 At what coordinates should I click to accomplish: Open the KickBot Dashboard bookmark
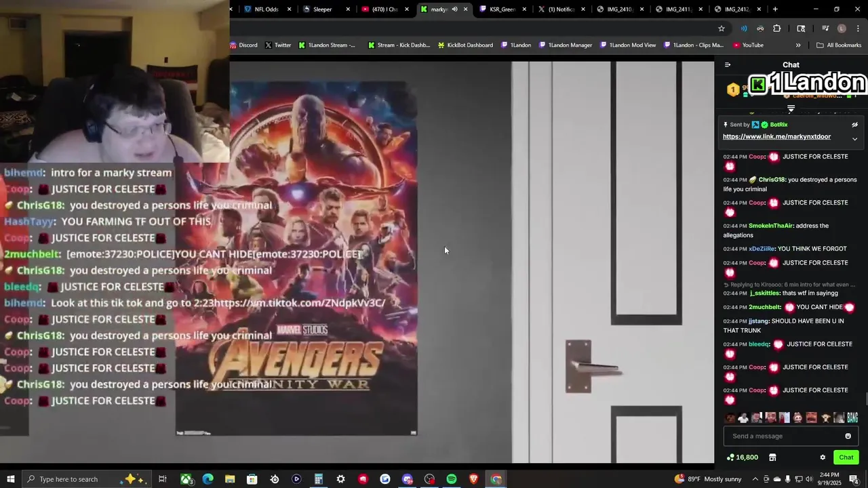[465, 45]
